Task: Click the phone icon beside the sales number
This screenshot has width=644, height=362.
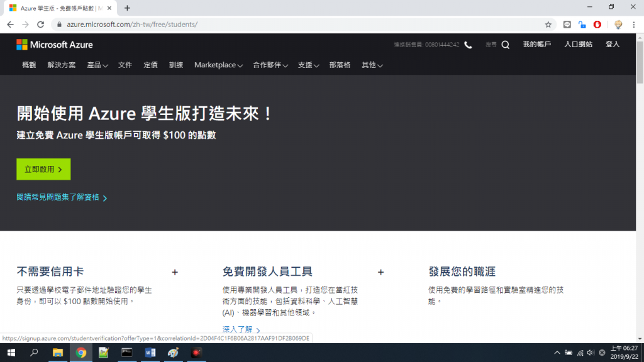Action: pos(468,45)
